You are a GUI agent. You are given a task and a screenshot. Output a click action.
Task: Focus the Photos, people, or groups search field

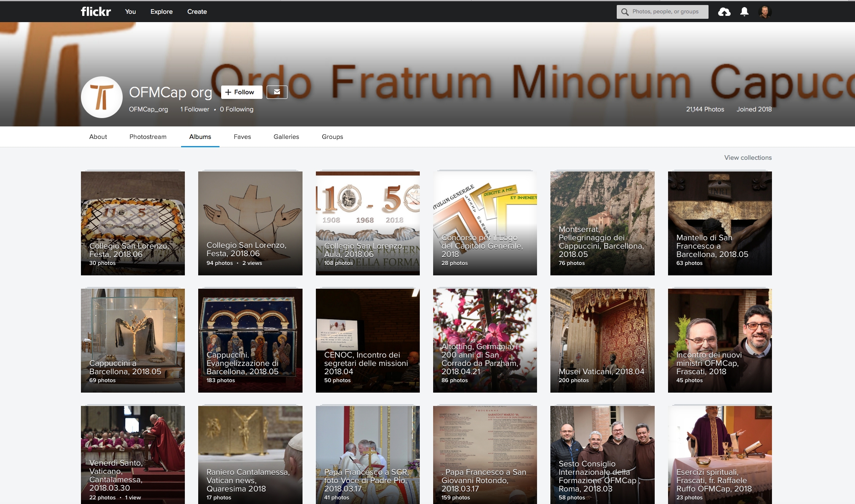[668, 12]
